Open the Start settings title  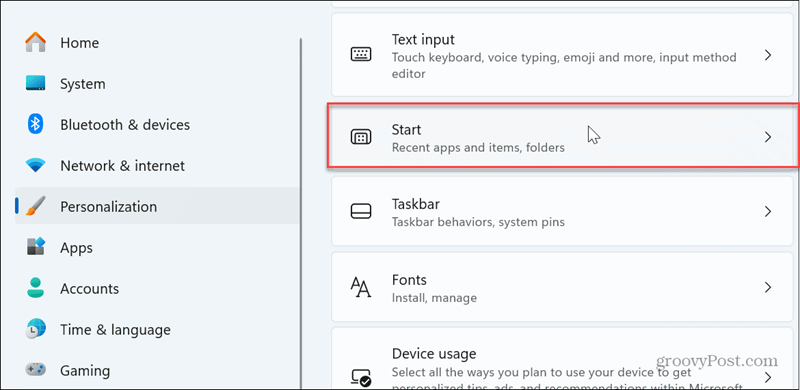tap(406, 130)
